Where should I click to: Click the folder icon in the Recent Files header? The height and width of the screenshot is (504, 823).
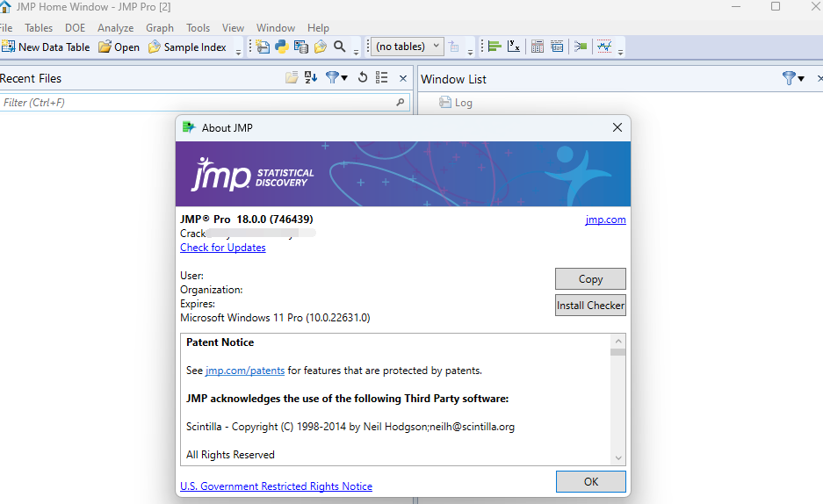[x=292, y=77]
